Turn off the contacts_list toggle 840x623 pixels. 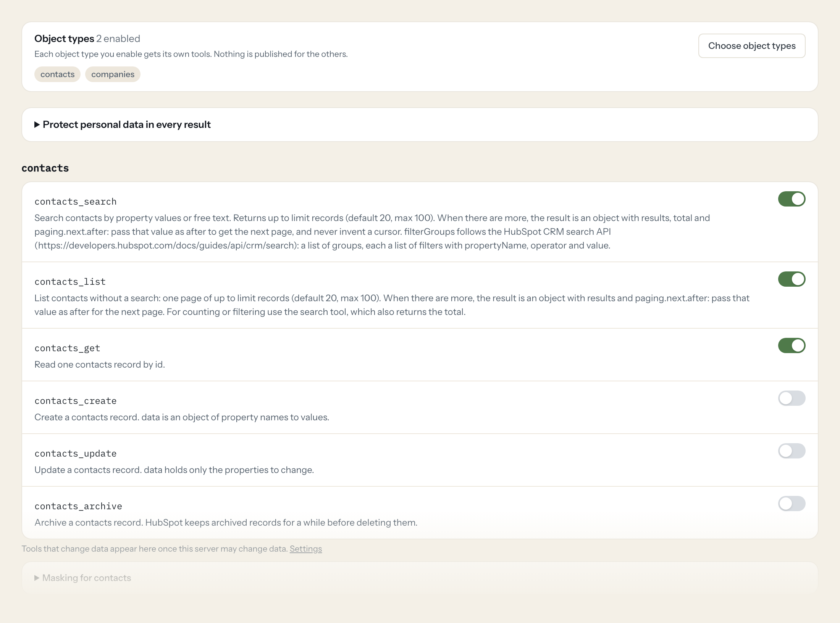[x=792, y=279]
